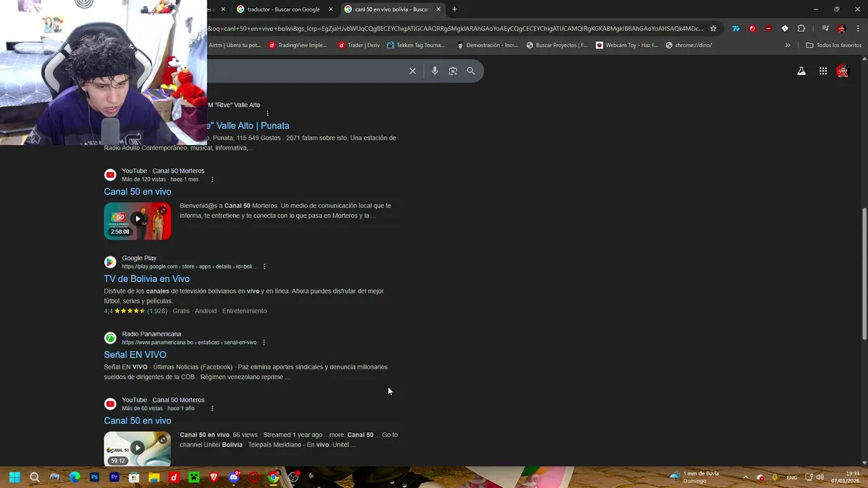Viewport: 868px width, 488px height.
Task: Bookmark this page with star icon
Action: (713, 28)
